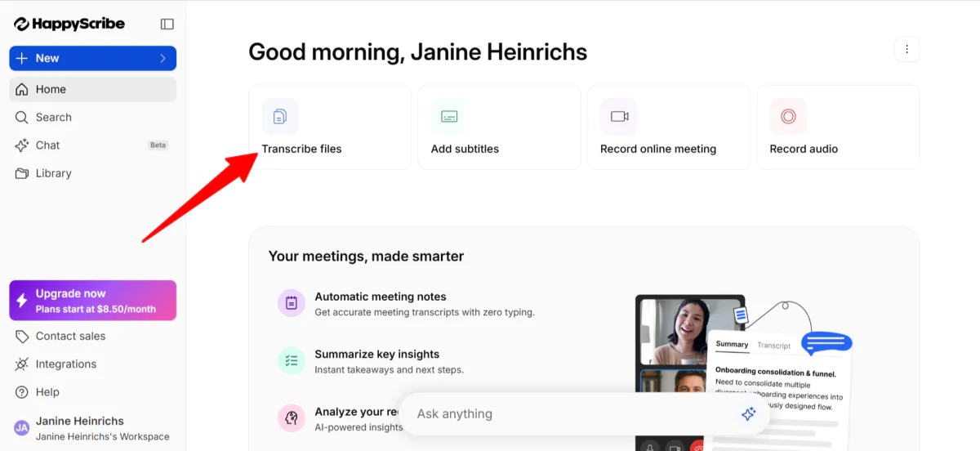This screenshot has width=980, height=451.
Task: Open the Home page
Action: (x=93, y=89)
